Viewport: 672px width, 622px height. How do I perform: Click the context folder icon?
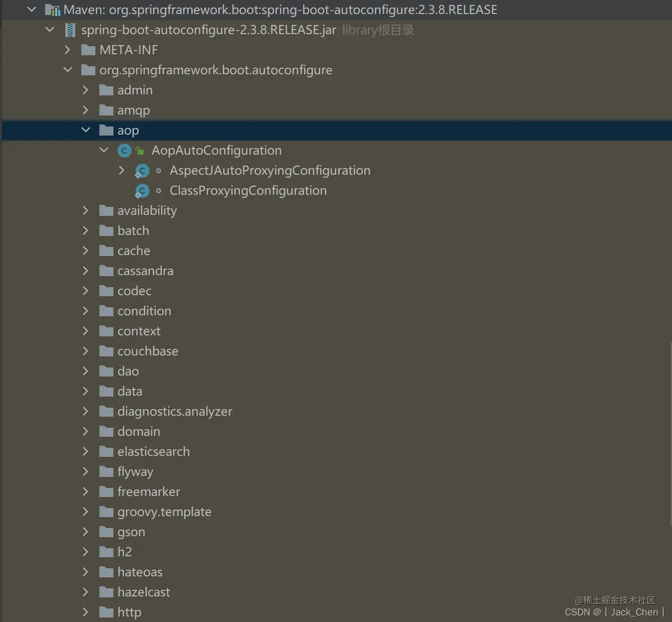[x=106, y=331]
